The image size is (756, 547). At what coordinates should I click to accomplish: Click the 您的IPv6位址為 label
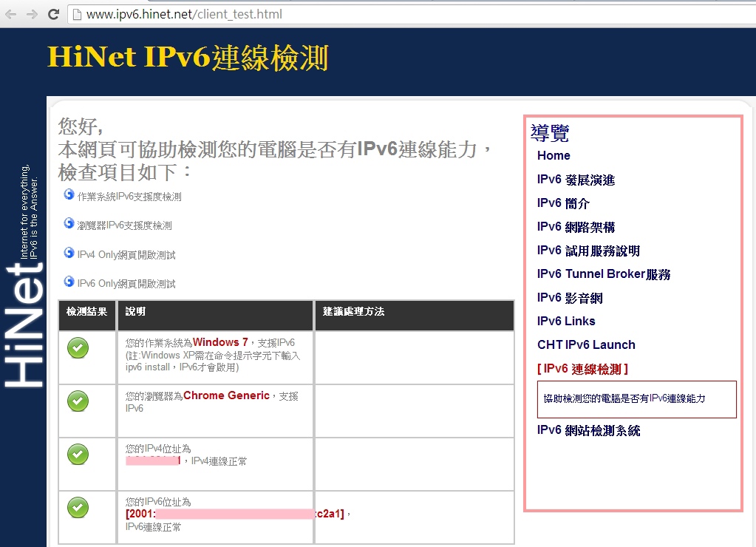[x=158, y=502]
